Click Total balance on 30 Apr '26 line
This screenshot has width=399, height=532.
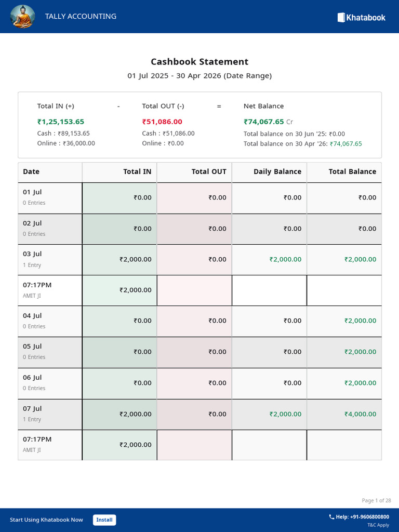[x=303, y=143]
